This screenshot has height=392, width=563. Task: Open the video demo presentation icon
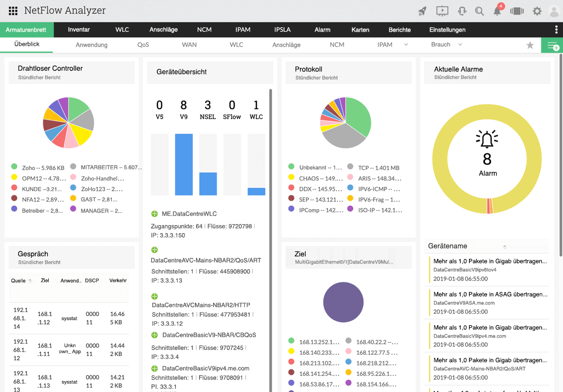tap(443, 11)
